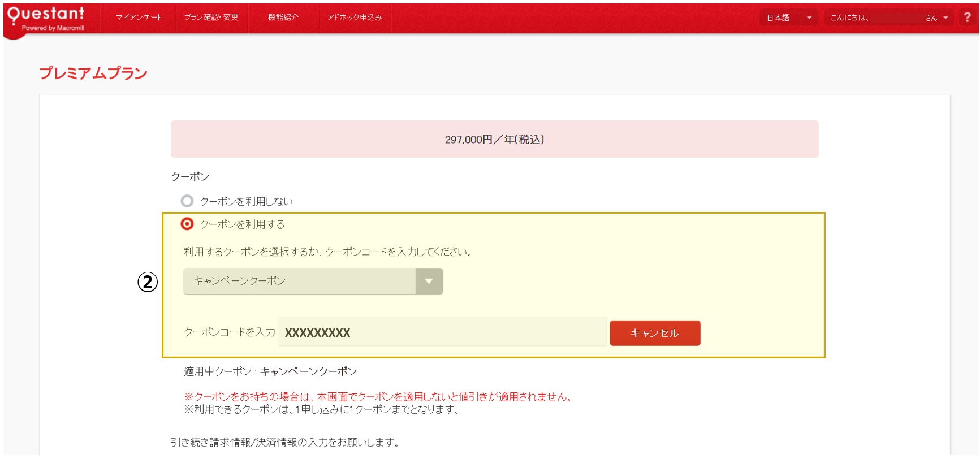The image size is (980, 459).
Task: Open the question mark help icon
Action: point(967,18)
